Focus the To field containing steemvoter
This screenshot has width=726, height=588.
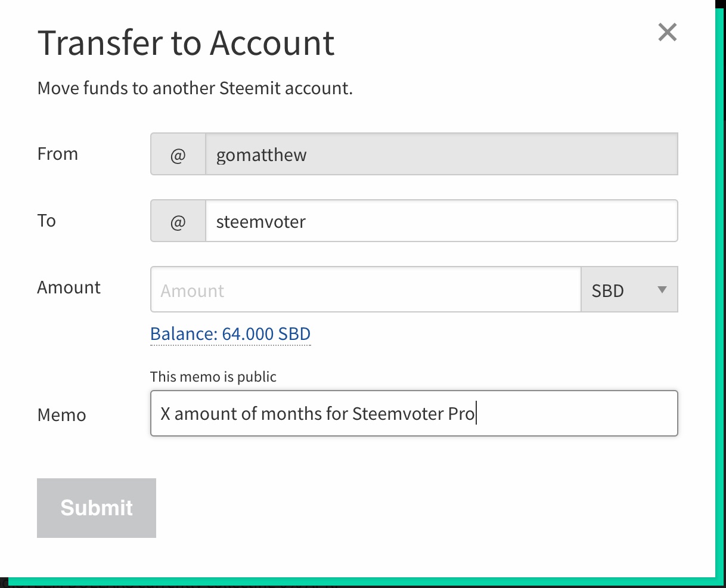tap(441, 221)
